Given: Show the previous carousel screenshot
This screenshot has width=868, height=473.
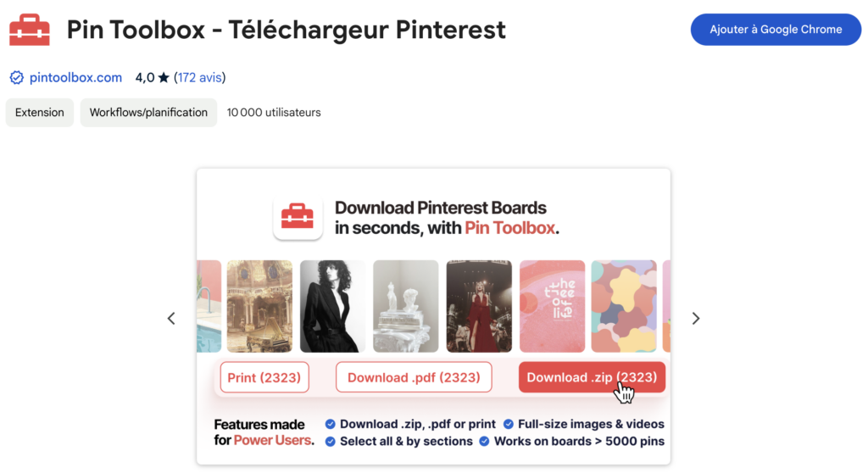Looking at the screenshot, I should pos(171,319).
